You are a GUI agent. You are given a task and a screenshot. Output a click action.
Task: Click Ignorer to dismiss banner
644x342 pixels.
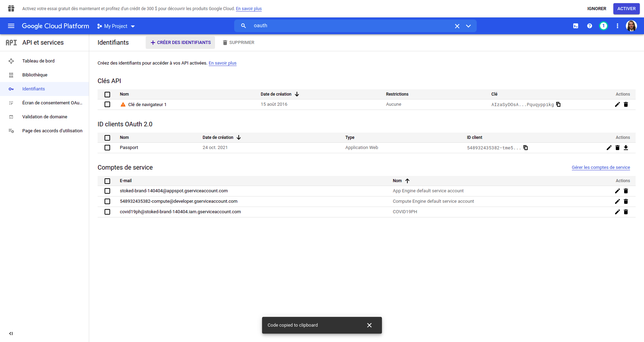tap(597, 9)
